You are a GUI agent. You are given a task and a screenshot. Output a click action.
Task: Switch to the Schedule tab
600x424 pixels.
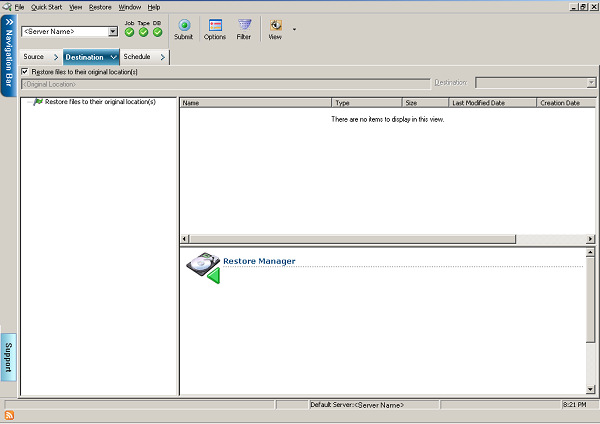coord(144,57)
